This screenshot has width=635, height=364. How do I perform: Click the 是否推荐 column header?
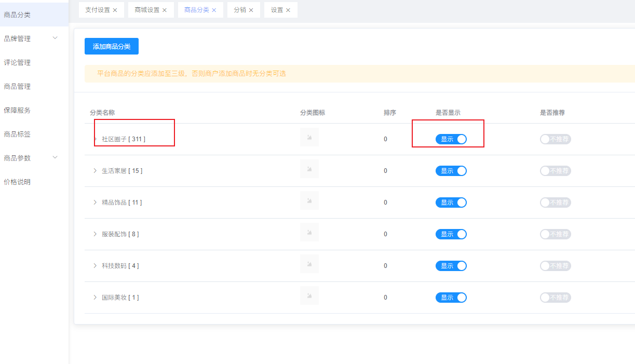(x=552, y=113)
